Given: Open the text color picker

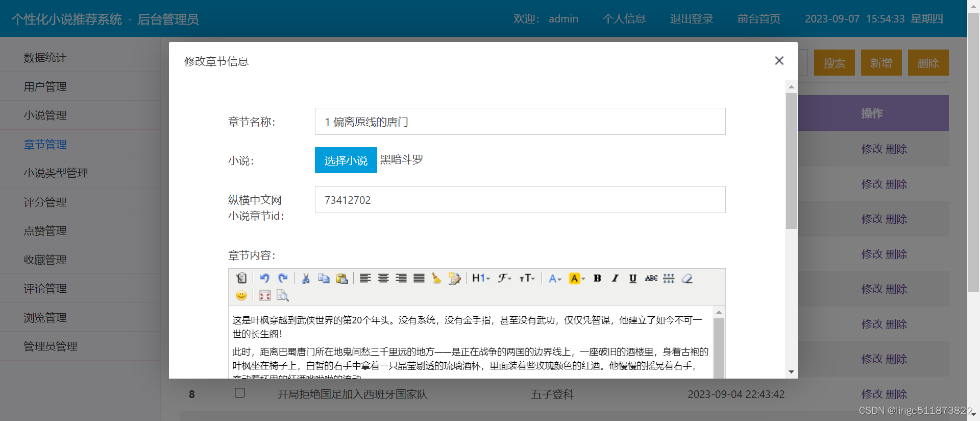Looking at the screenshot, I should coord(555,278).
